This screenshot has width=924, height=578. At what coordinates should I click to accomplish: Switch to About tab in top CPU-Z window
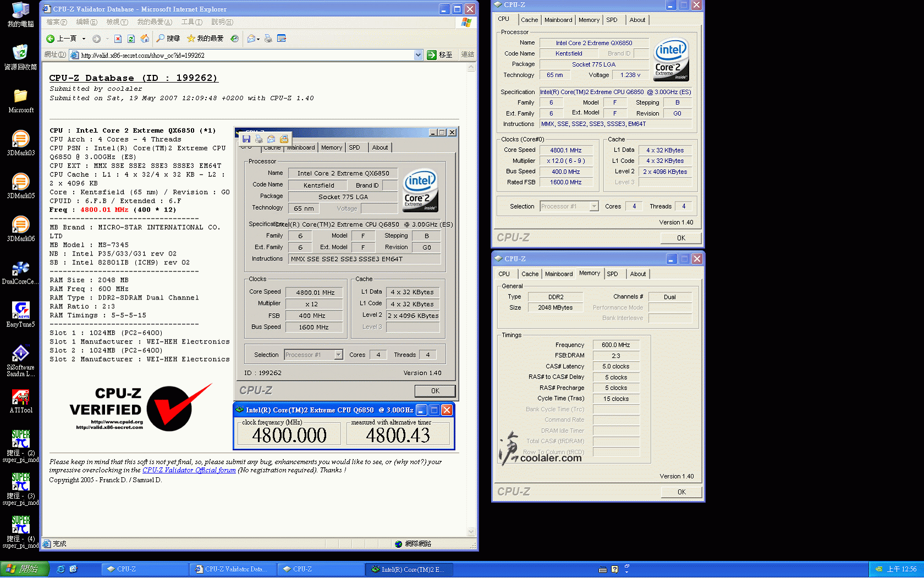click(637, 20)
